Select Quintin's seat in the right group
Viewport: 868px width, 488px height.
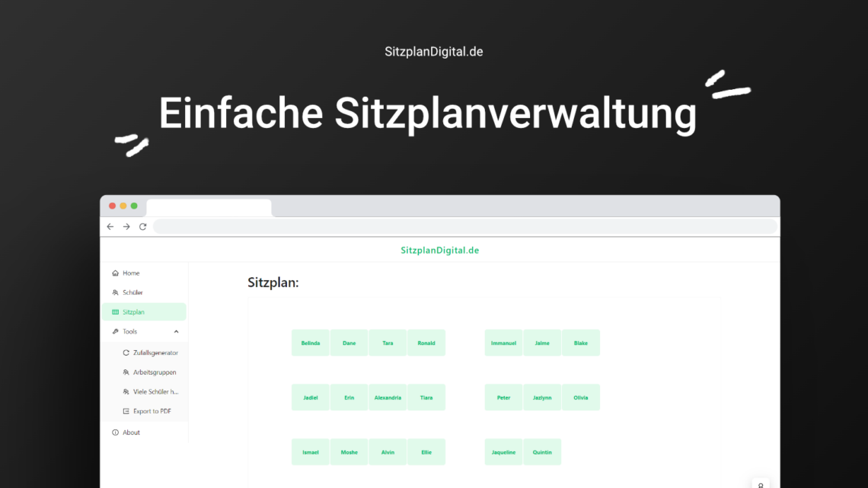point(542,451)
